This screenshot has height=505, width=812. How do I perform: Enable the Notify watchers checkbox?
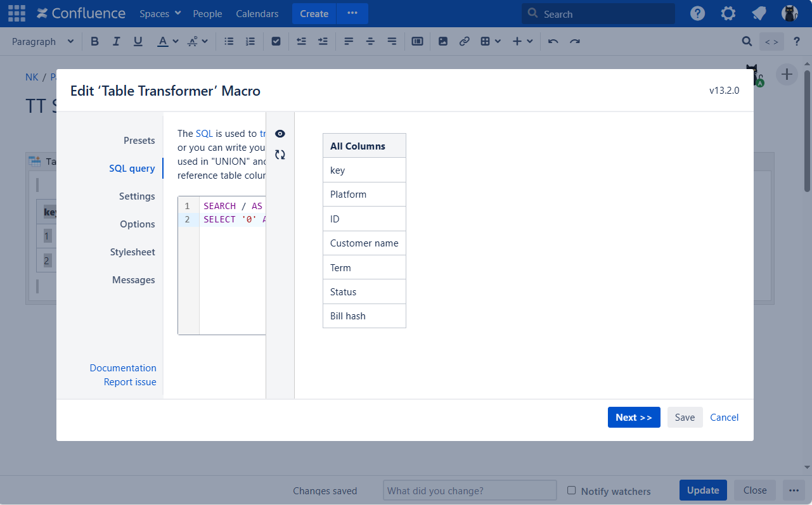572,490
